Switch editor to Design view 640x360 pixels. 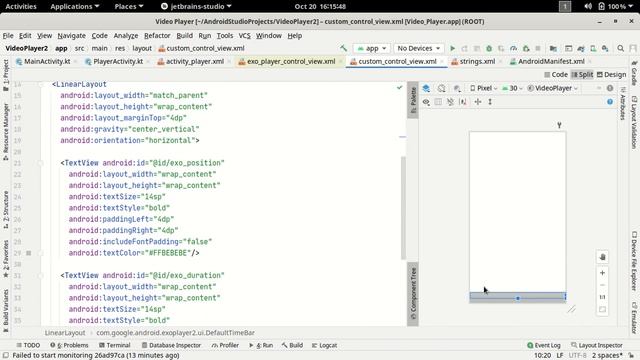coord(611,75)
